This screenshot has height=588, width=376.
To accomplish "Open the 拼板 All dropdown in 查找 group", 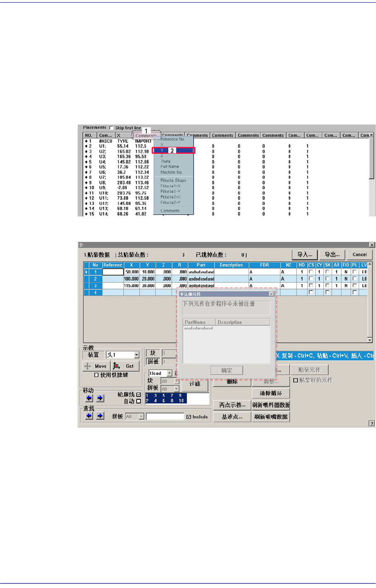I will (x=141, y=416).
